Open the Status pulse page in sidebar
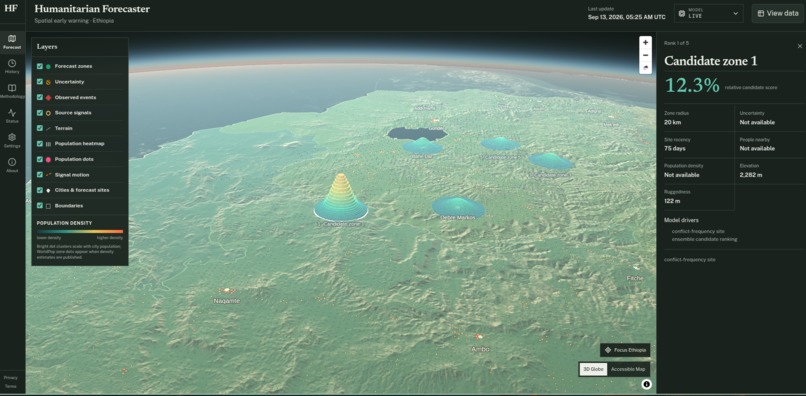Viewport: 806px width, 396px height. (x=12, y=116)
